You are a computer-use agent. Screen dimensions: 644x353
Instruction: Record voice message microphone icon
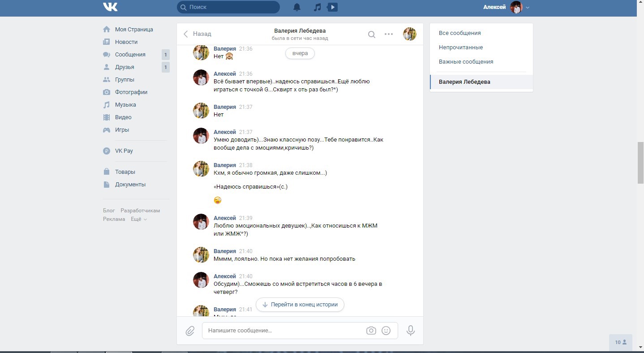click(410, 331)
